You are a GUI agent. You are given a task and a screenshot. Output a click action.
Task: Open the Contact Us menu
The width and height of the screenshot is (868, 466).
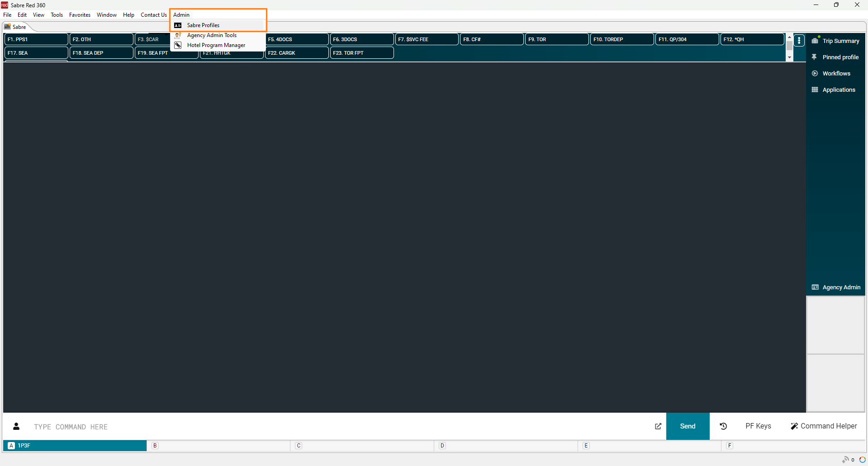coord(154,15)
